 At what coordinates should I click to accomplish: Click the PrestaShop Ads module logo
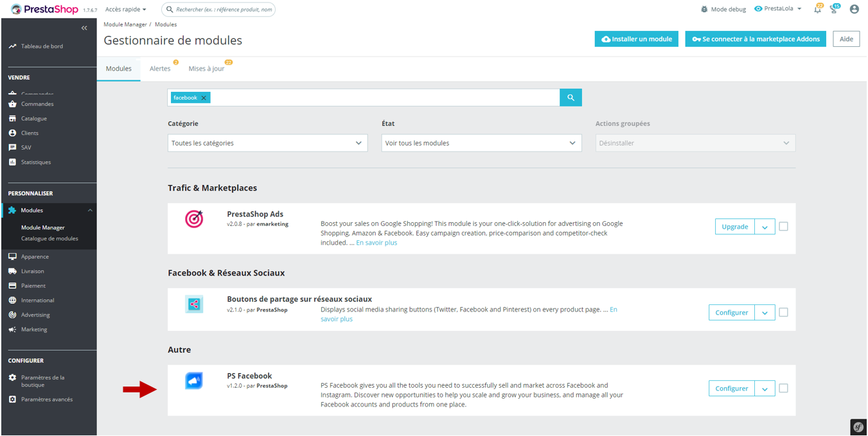(x=194, y=220)
